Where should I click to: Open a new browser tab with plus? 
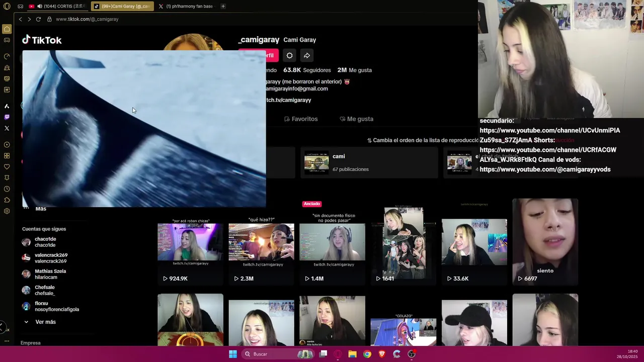[223, 7]
